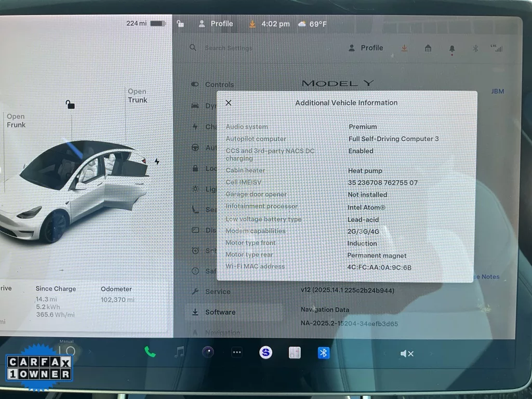Image resolution: width=532 pixels, height=399 pixels.
Task: Select Service in settings menu
Action: point(217,291)
